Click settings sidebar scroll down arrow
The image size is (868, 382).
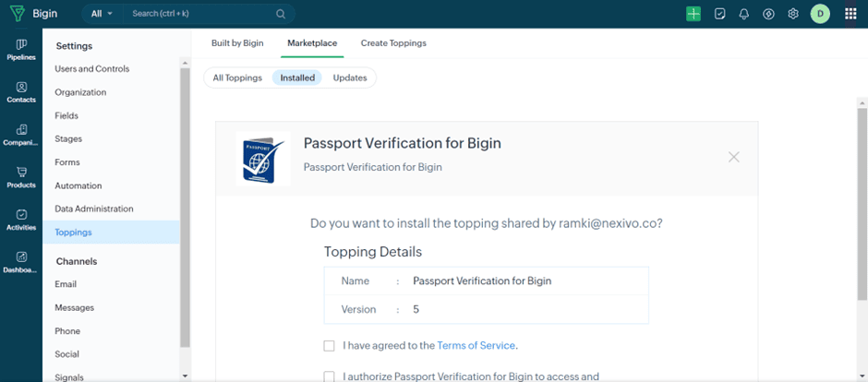point(185,376)
